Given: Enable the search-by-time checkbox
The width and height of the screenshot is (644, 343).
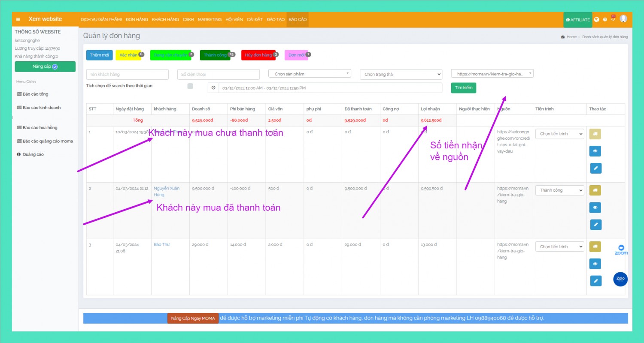Looking at the screenshot, I should point(190,86).
